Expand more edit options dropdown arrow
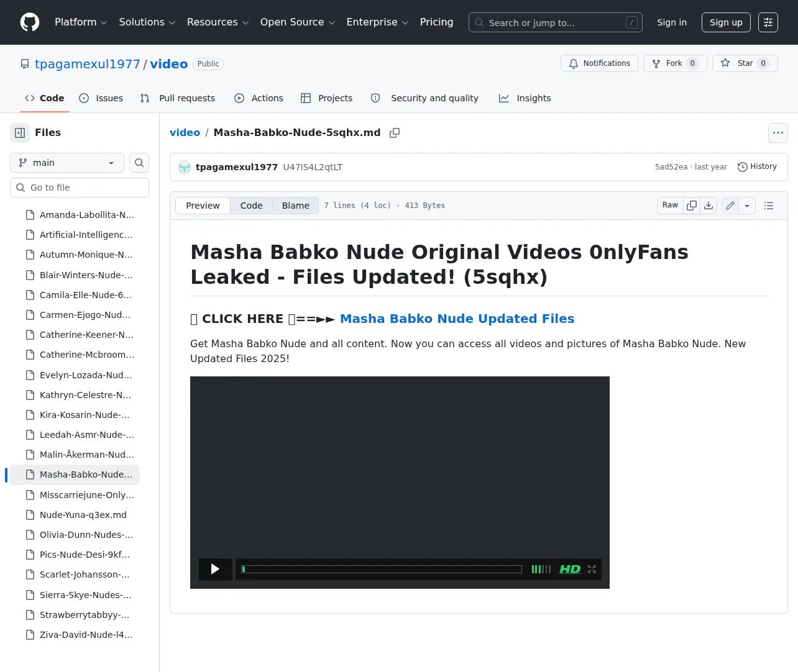The height and width of the screenshot is (672, 798). click(x=747, y=206)
